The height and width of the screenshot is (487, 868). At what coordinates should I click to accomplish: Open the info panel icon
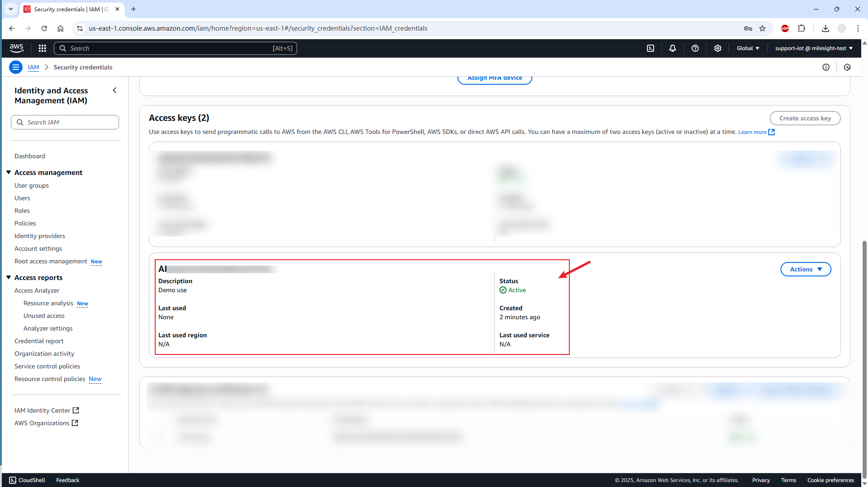(826, 67)
